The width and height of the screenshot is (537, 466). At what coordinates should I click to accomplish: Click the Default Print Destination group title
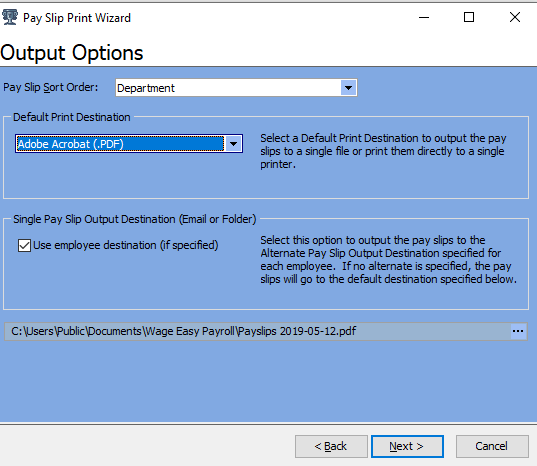[x=72, y=117]
